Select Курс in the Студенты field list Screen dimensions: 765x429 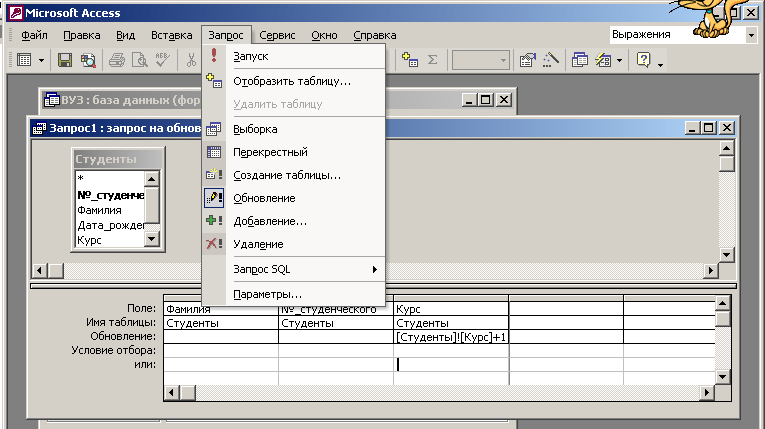(x=110, y=240)
